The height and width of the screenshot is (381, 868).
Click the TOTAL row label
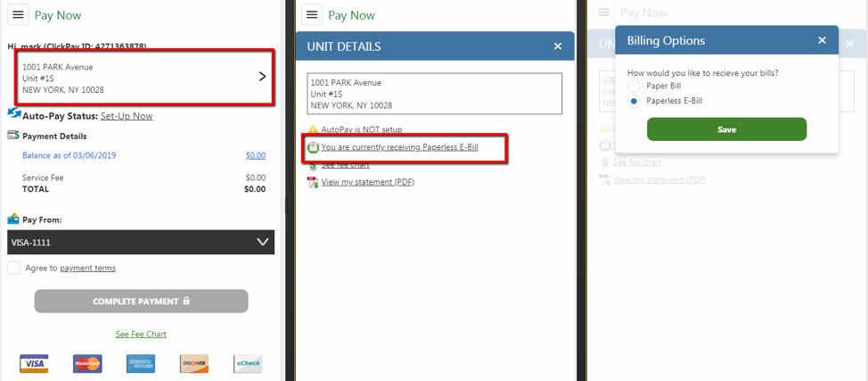36,189
